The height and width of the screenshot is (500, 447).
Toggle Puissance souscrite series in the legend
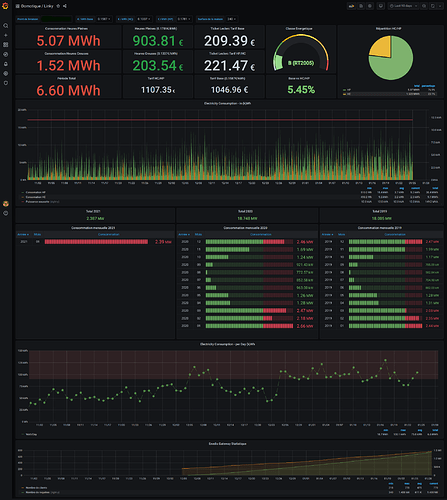37,202
